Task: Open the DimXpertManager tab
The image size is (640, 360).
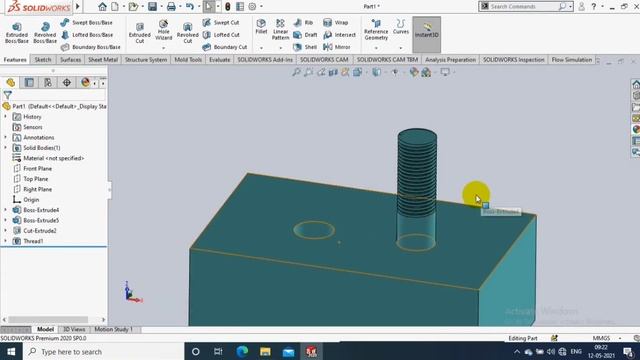Action: click(67, 82)
